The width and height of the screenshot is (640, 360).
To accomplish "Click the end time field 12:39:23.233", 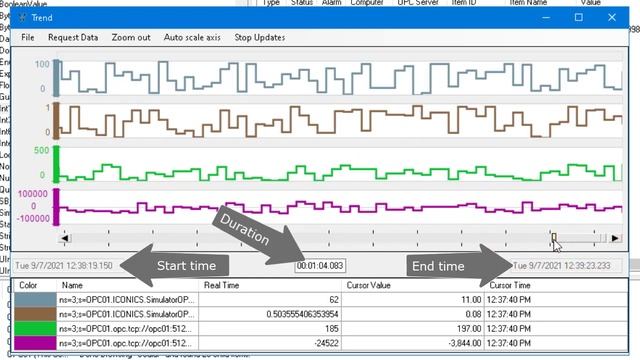I will pyautogui.click(x=567, y=266).
